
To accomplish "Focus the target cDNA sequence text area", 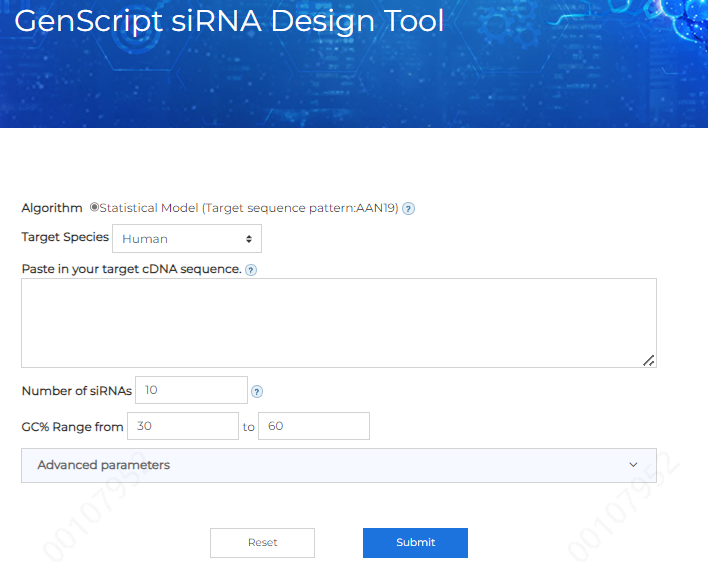I will 338,323.
